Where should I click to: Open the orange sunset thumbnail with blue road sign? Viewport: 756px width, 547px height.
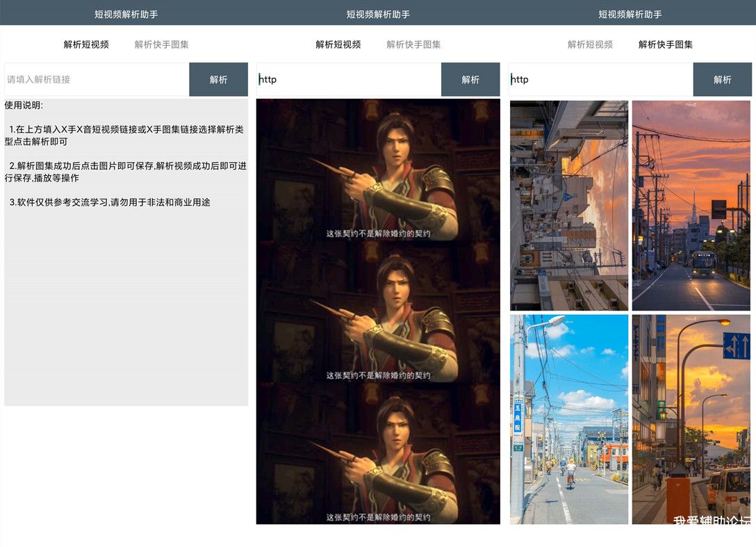(x=691, y=419)
